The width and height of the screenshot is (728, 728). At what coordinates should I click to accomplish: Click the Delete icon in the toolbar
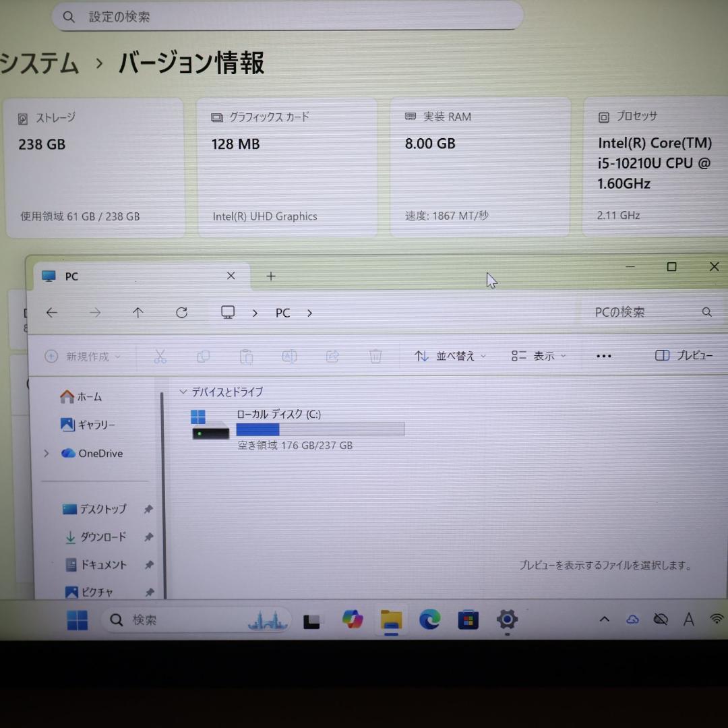pos(375,356)
